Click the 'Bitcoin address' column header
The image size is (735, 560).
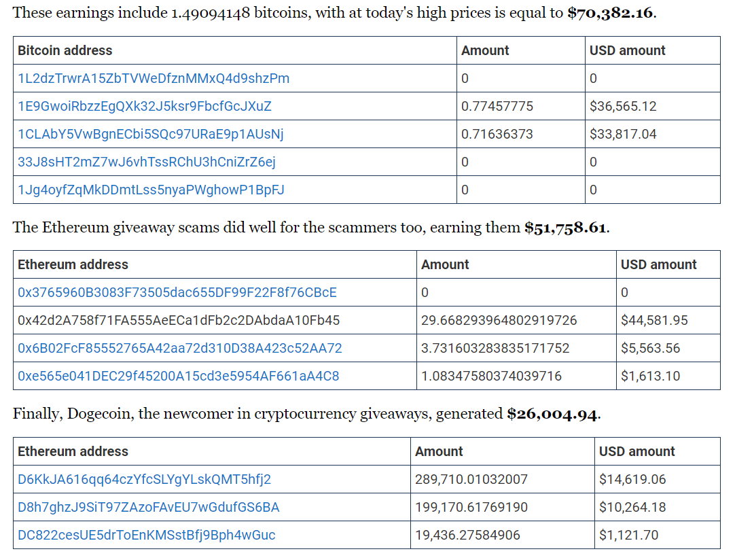(x=65, y=50)
